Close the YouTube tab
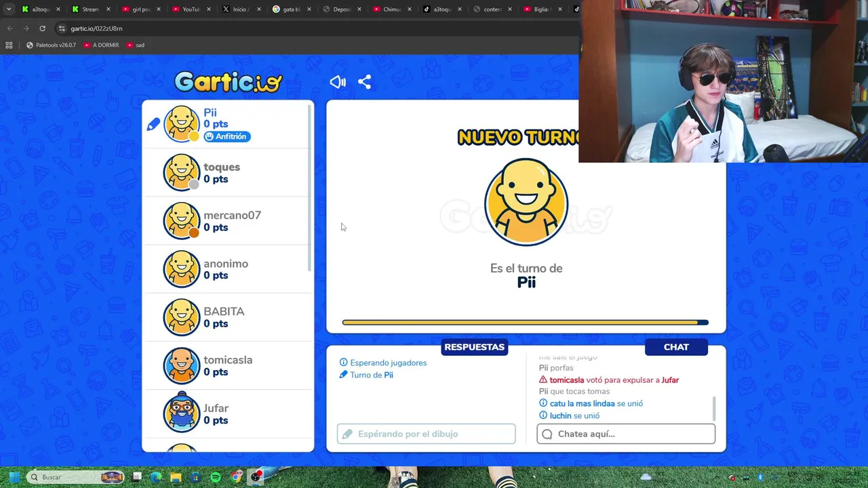The height and width of the screenshot is (488, 868). pos(209,9)
